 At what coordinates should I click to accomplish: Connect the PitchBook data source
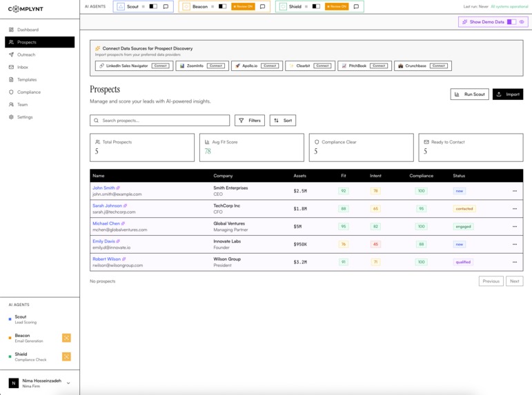[379, 65]
